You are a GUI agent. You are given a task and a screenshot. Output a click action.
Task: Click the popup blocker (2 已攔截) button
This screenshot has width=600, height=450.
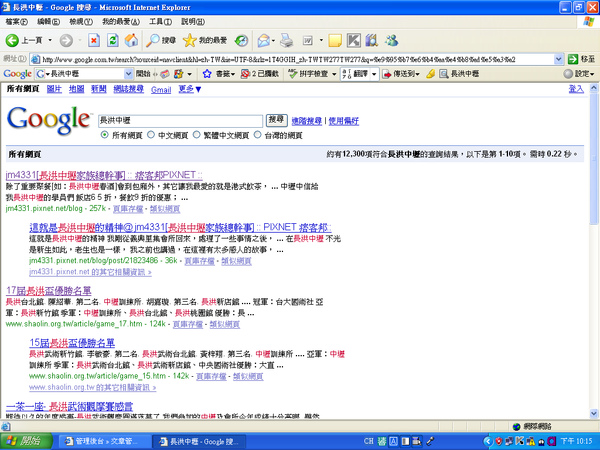point(259,73)
